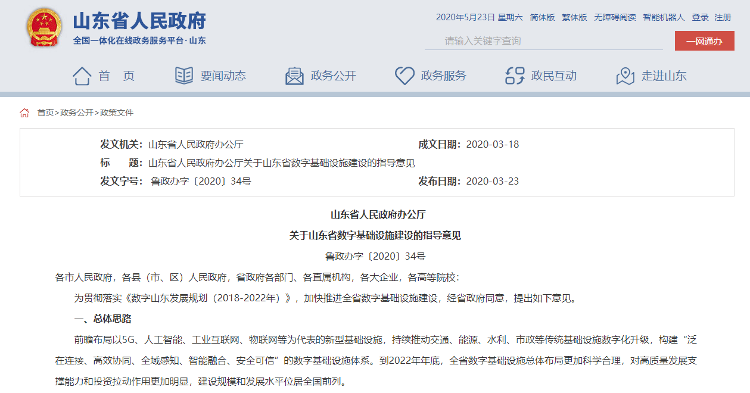
Task: Open the 首页 navigation menu item
Action: click(116, 76)
